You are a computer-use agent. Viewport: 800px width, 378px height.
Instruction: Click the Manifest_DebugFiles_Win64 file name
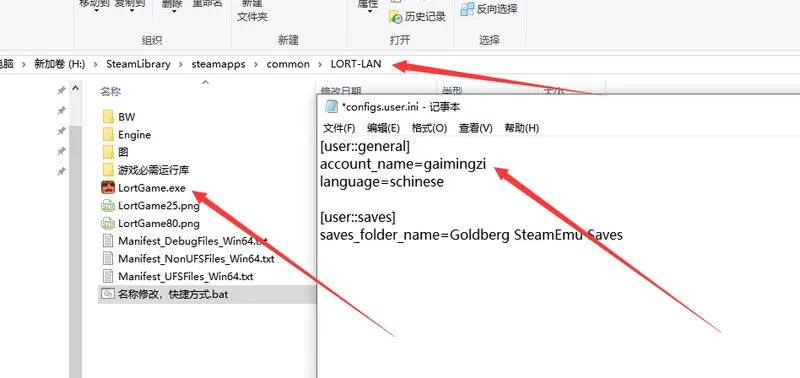click(x=193, y=241)
